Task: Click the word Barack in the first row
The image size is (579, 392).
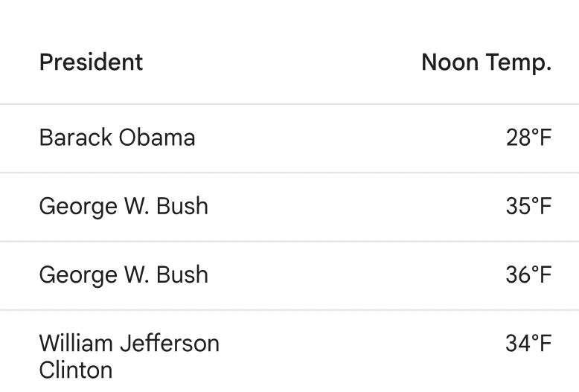Action: [75, 138]
